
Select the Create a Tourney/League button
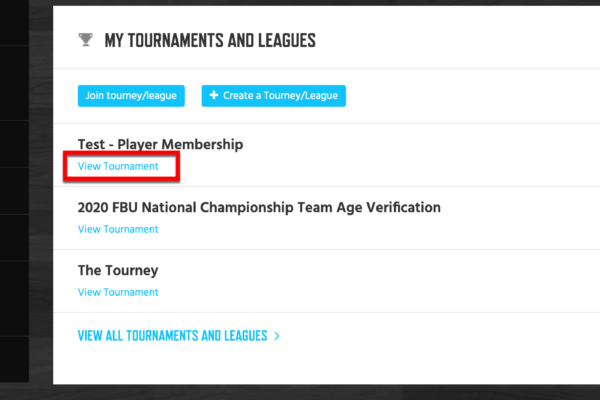(x=274, y=96)
